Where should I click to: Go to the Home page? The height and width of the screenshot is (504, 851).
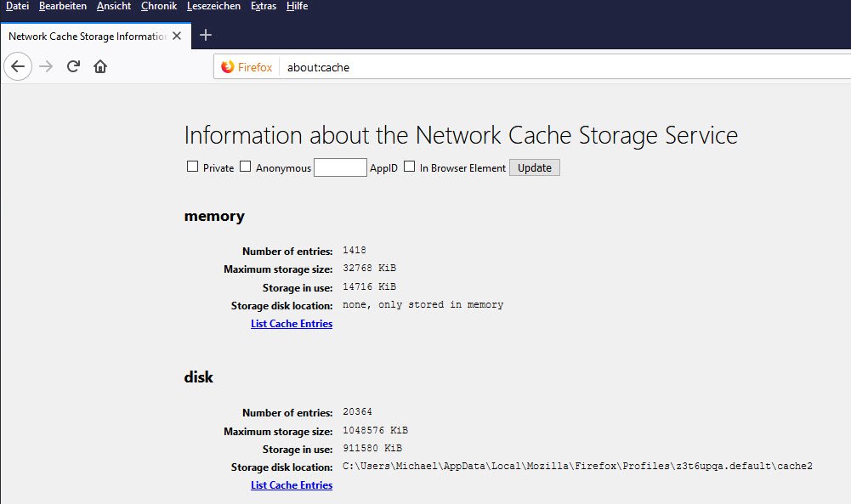pyautogui.click(x=100, y=67)
